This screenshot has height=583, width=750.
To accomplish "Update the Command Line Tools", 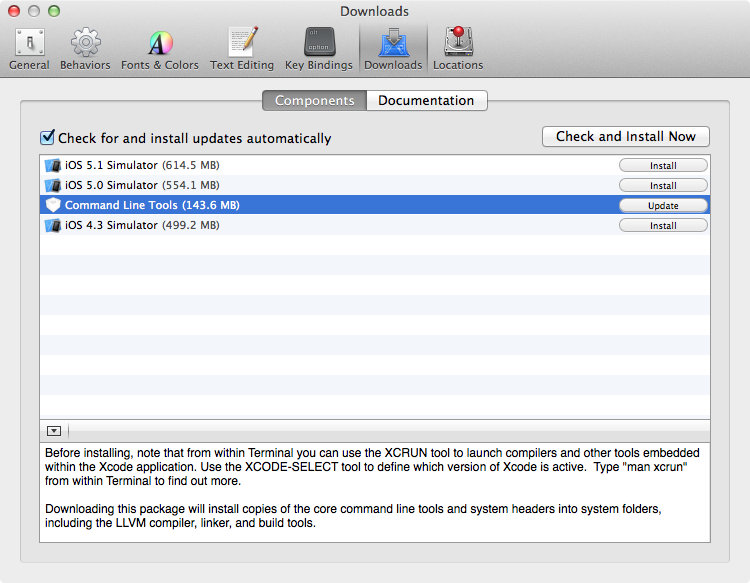I will pyautogui.click(x=663, y=206).
